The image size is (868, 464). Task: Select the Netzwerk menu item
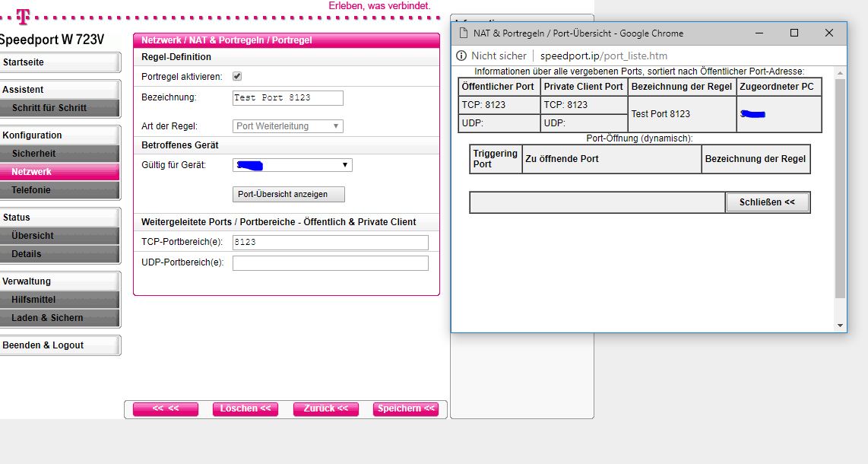[x=60, y=172]
